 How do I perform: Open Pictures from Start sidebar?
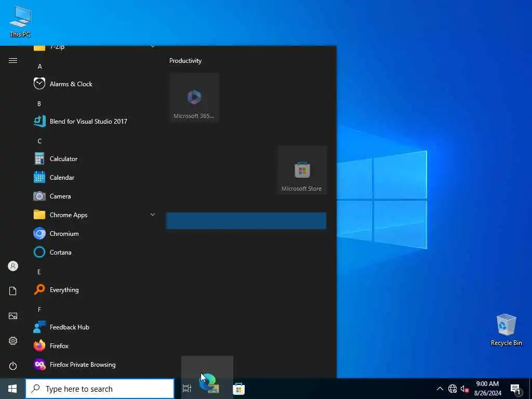[x=13, y=316]
